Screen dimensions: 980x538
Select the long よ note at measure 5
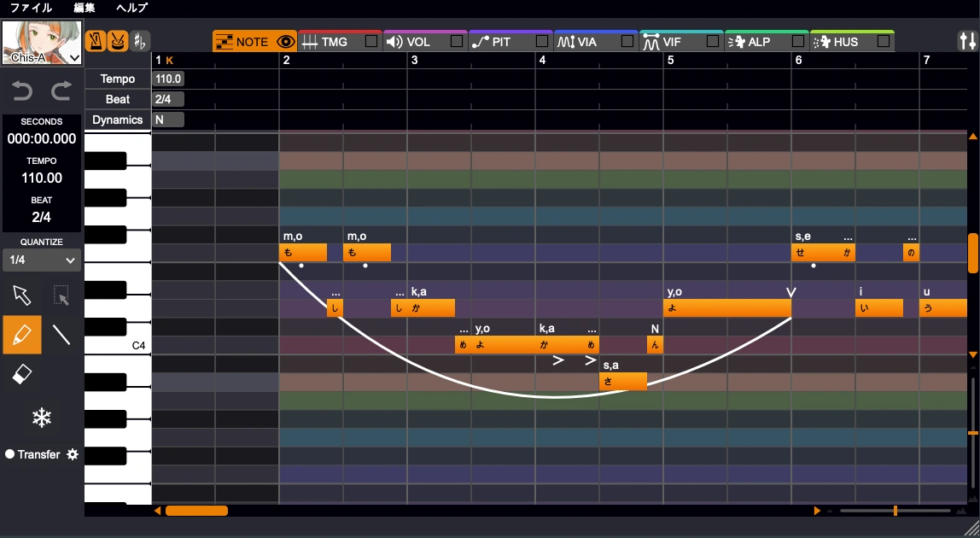(x=727, y=307)
